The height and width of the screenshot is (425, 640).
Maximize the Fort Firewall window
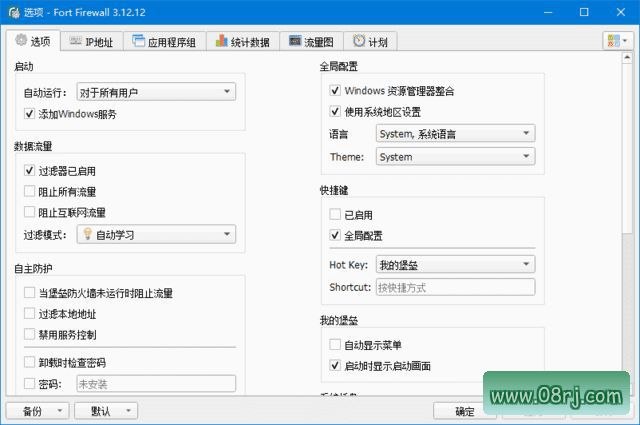pyautogui.click(x=584, y=12)
